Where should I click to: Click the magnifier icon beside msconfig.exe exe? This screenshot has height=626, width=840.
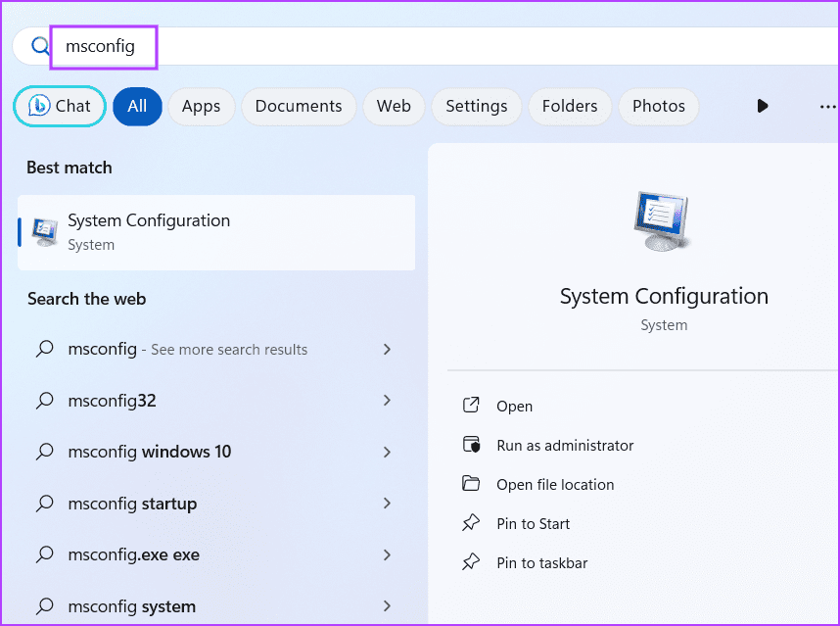pyautogui.click(x=44, y=554)
